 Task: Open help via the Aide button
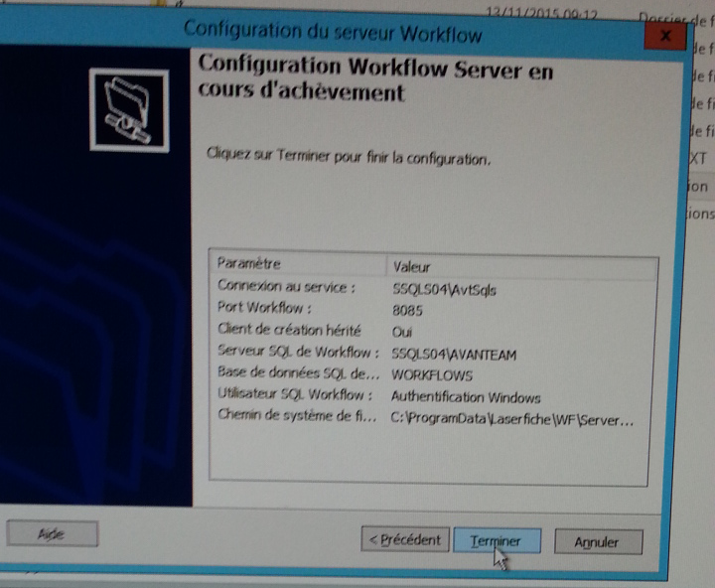pyautogui.click(x=52, y=533)
